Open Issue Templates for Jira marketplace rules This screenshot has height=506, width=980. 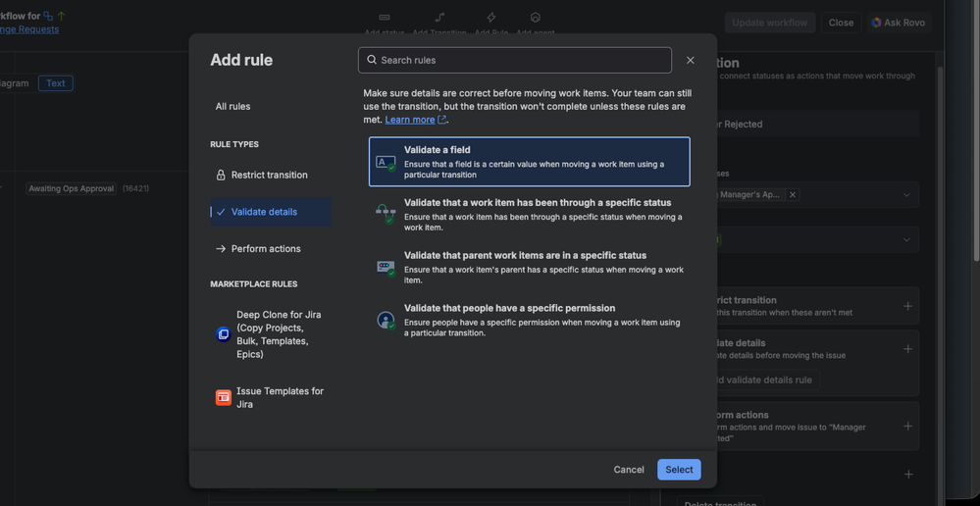pos(271,397)
